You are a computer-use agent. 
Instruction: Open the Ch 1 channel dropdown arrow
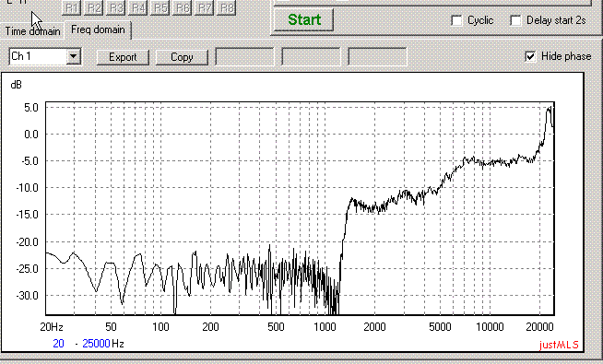(73, 56)
